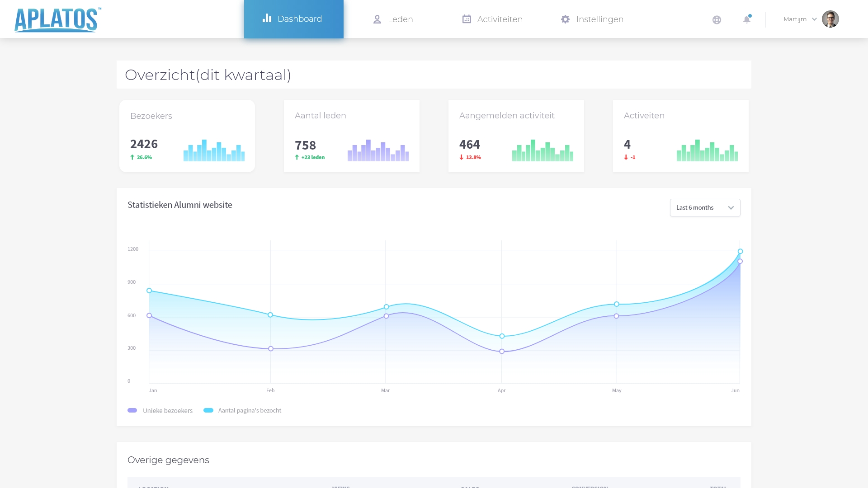868x488 pixels.
Task: Click the Apr point on purple line
Action: [x=502, y=352]
